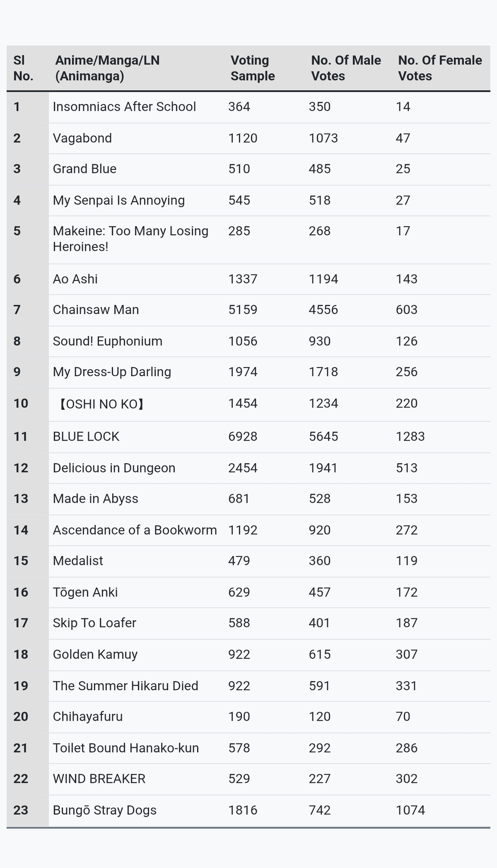The width and height of the screenshot is (497, 868).
Task: Click the Anime/Manga/LN (Animanga) column header
Action: [x=107, y=68]
